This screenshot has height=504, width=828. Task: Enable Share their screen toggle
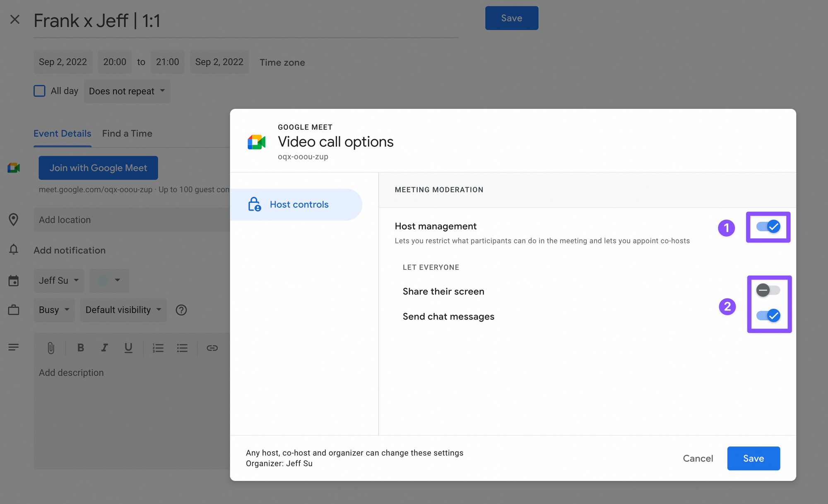[x=768, y=290]
